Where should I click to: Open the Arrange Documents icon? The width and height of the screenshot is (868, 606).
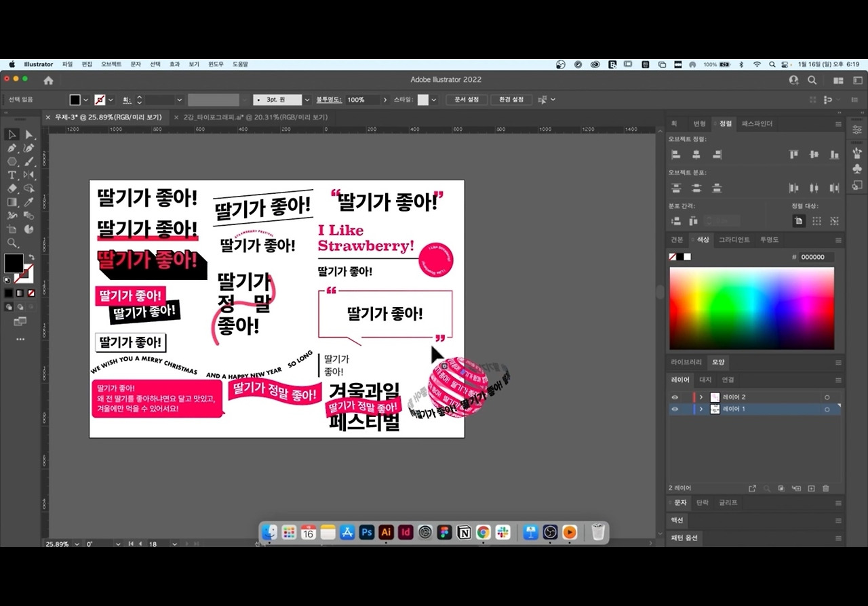coord(839,80)
